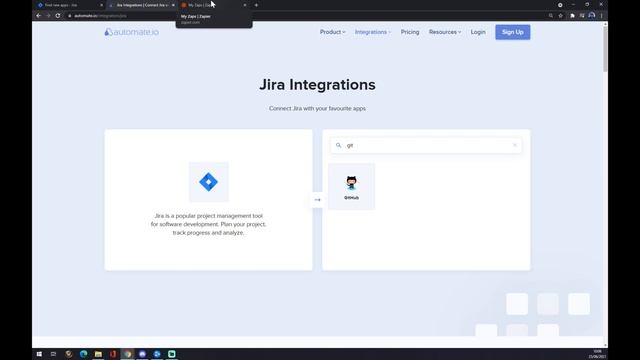Click the search magnifier in the app search box
The height and width of the screenshot is (360, 640).
(338, 145)
